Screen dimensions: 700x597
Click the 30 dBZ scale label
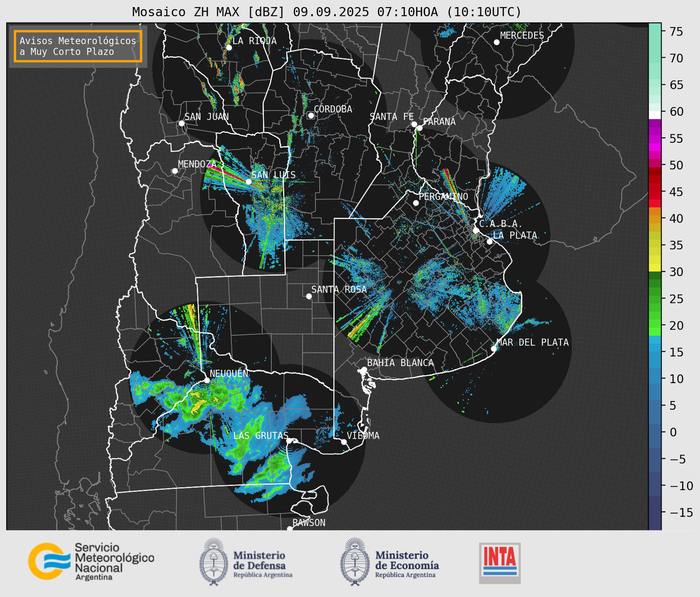tap(676, 272)
